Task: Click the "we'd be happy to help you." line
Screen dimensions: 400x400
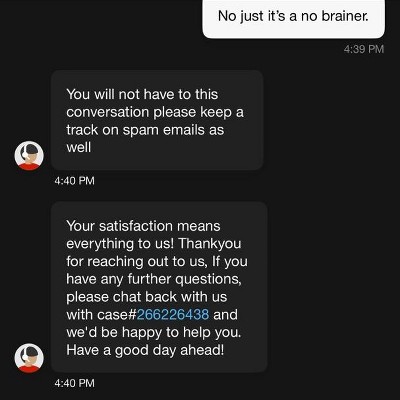Action: (154, 332)
